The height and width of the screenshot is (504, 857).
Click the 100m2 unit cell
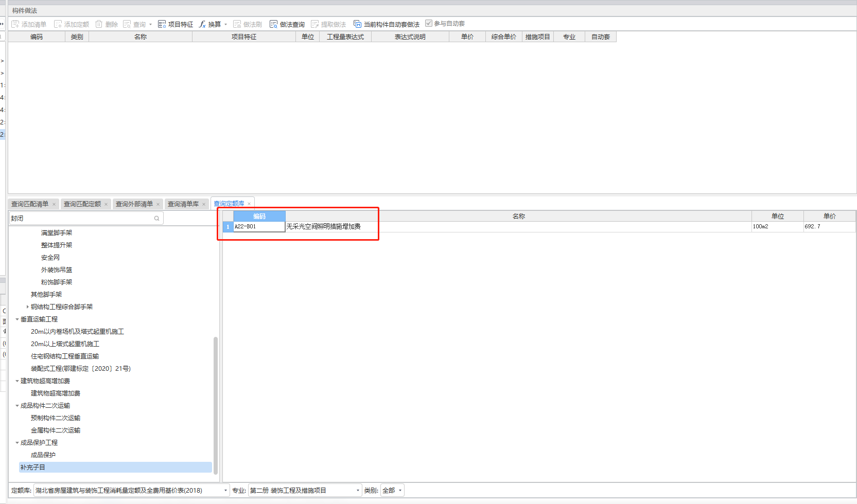(777, 227)
